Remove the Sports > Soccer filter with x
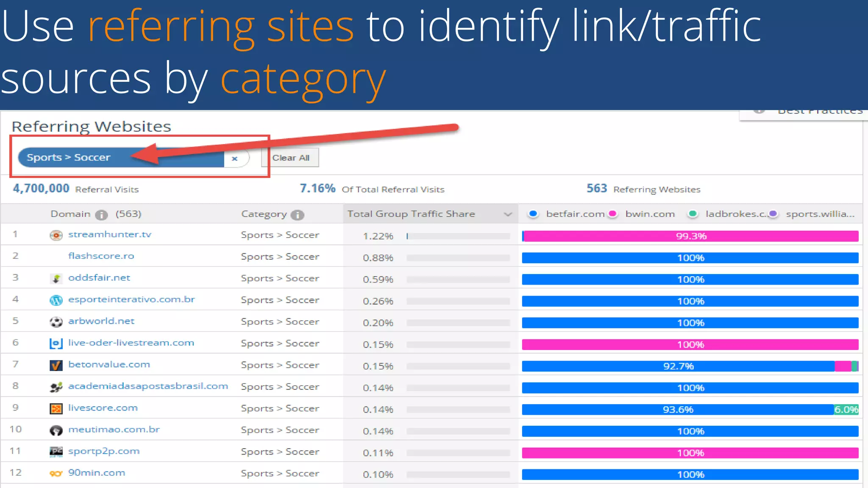 [235, 158]
